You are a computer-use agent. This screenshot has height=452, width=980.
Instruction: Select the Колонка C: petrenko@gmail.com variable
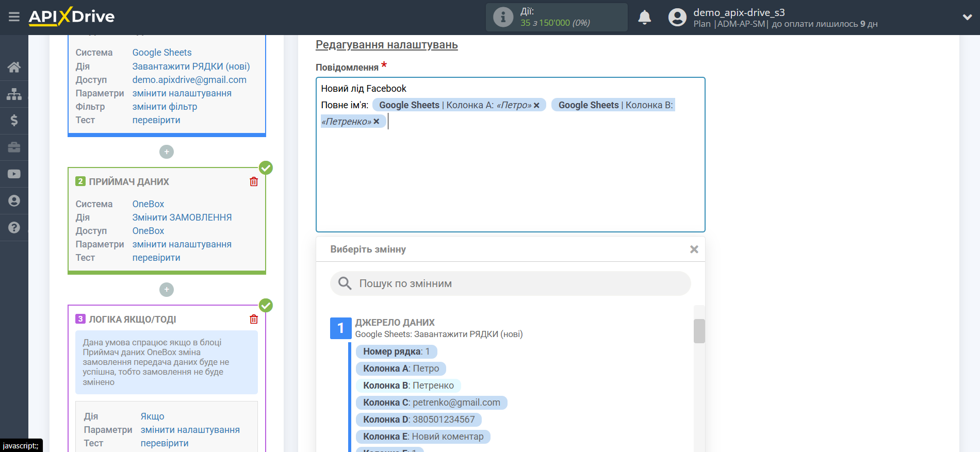pyautogui.click(x=431, y=403)
